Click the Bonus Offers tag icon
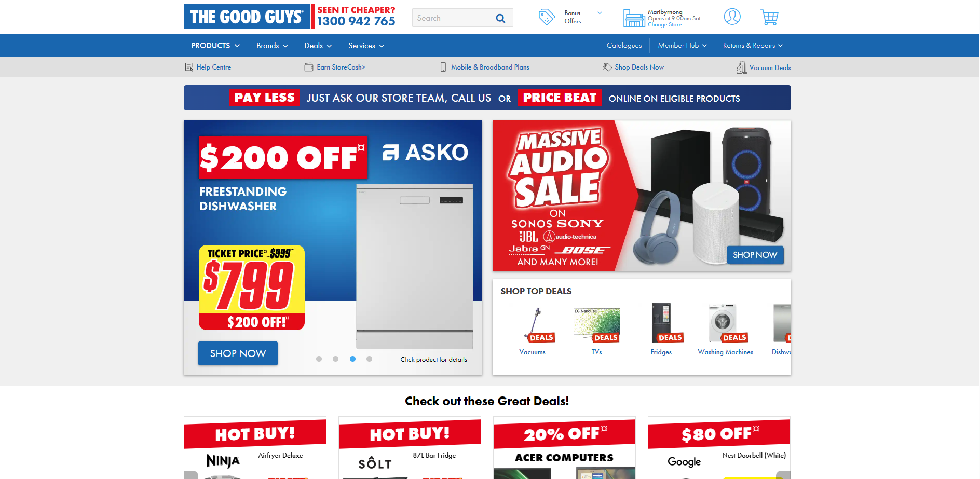 (x=547, y=17)
